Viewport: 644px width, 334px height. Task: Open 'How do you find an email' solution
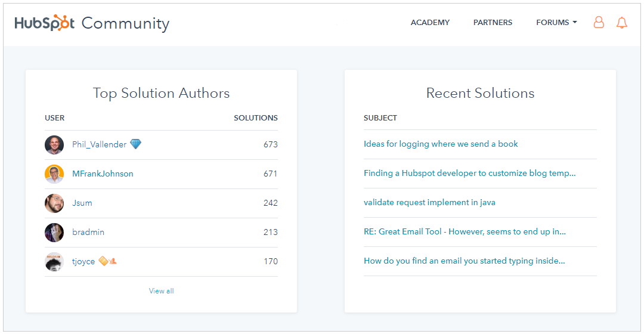(x=464, y=261)
